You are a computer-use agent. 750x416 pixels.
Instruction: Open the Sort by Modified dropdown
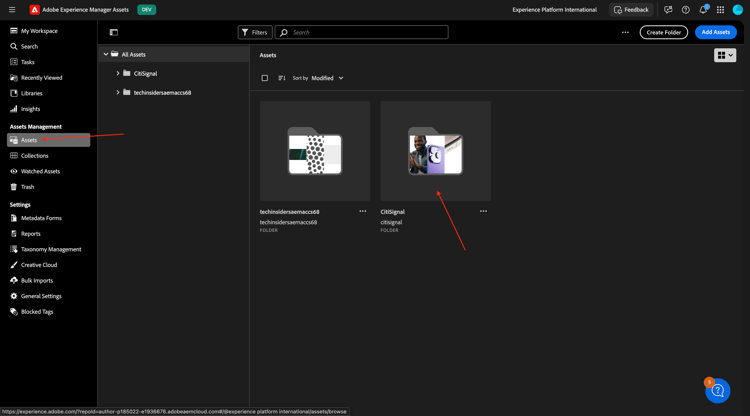click(327, 78)
